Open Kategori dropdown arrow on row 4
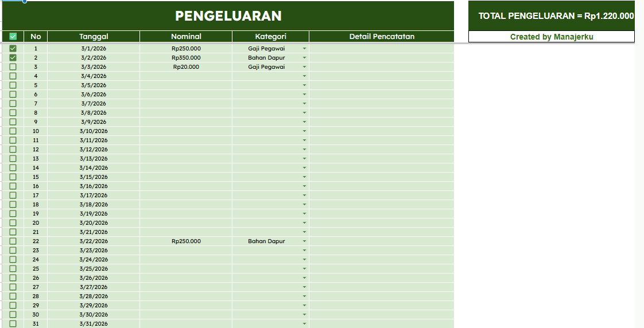Screen dimensions: 644x328 [304, 76]
